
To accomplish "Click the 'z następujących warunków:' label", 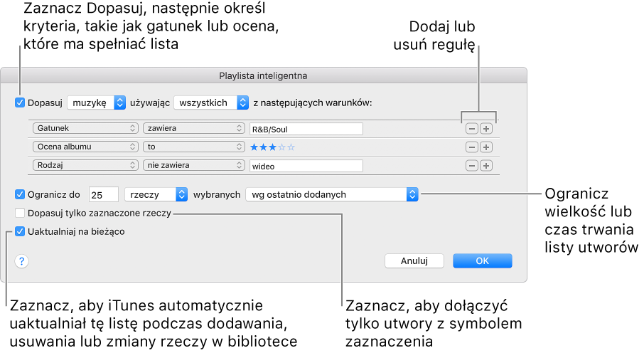I will pos(313,103).
